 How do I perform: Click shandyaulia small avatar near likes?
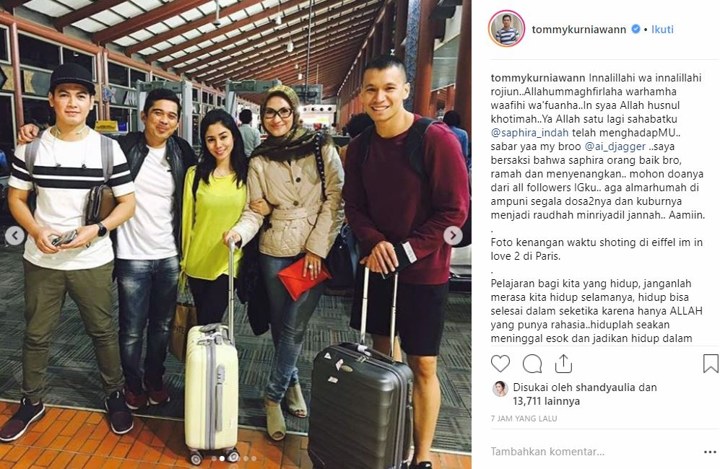coord(500,389)
